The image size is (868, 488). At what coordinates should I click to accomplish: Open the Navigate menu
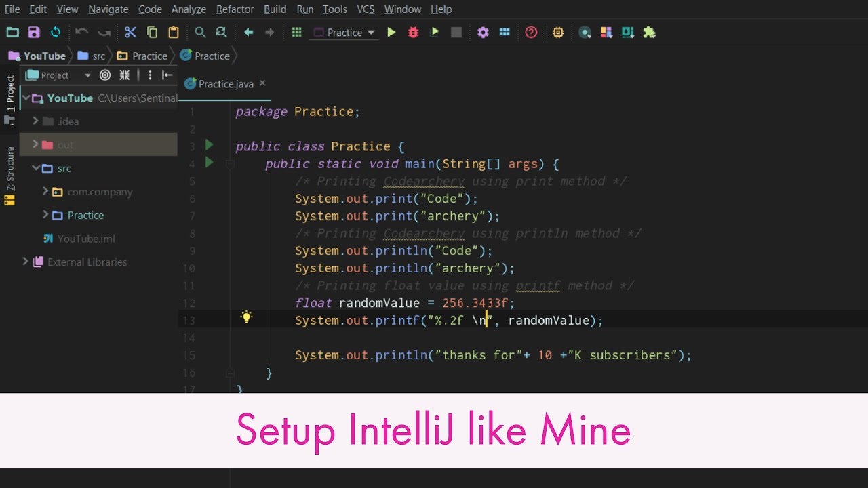pos(108,9)
